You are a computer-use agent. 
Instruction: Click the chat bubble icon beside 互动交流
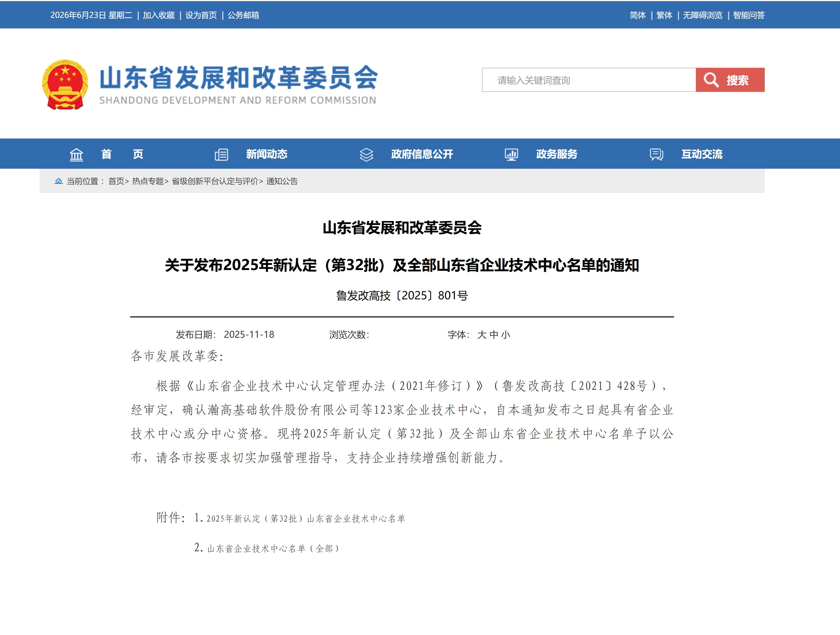pos(656,154)
